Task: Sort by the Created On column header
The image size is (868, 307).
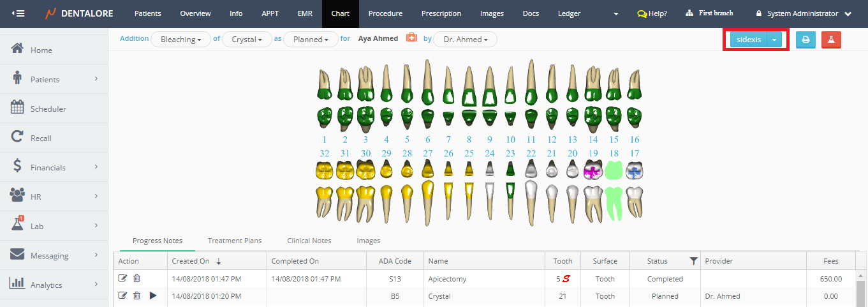Action: 190,261
